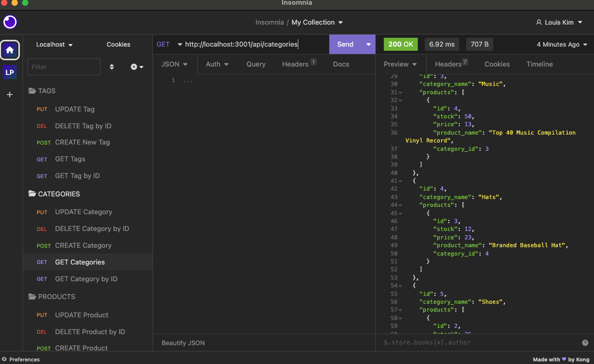Screen dimensions: 594x364
Task: Open the LP project icon
Action: [x=9, y=72]
